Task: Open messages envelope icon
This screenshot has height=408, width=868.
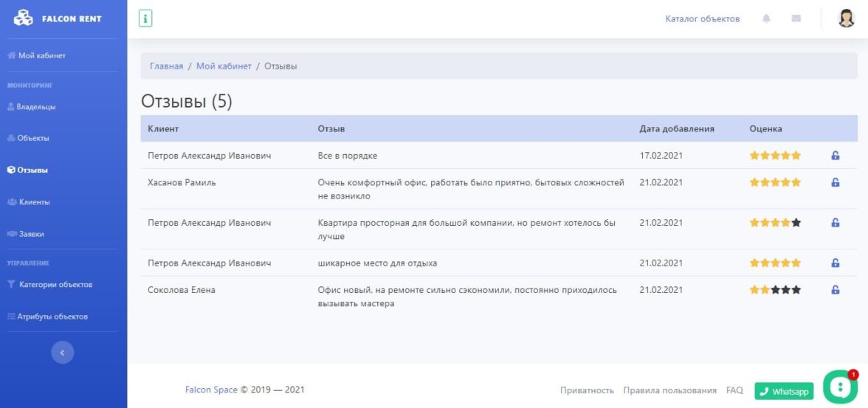Action: (x=796, y=19)
